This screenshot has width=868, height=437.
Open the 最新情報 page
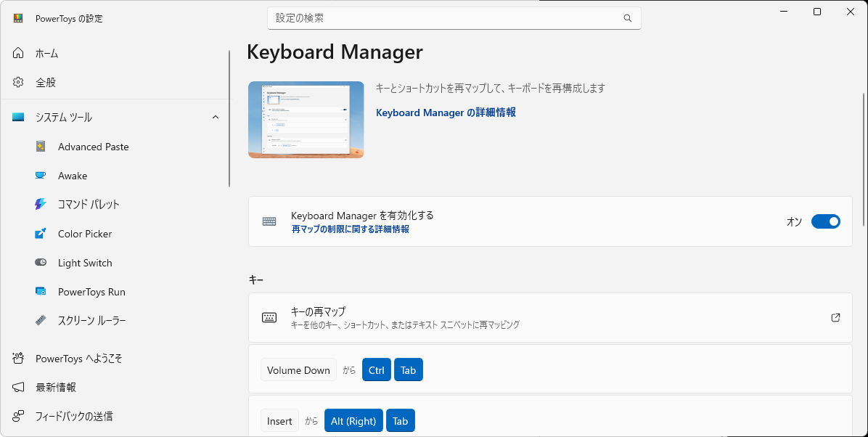tap(55, 388)
